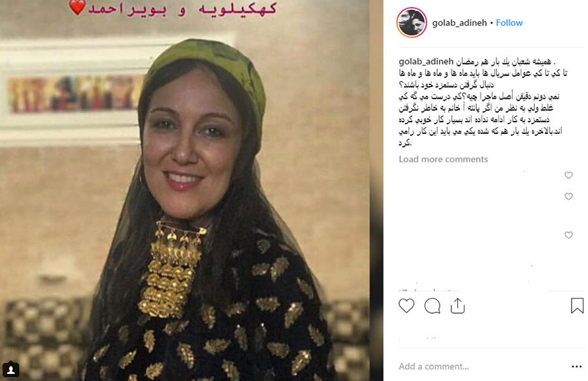
Task: Save the post with the bookmark icon
Action: click(577, 306)
